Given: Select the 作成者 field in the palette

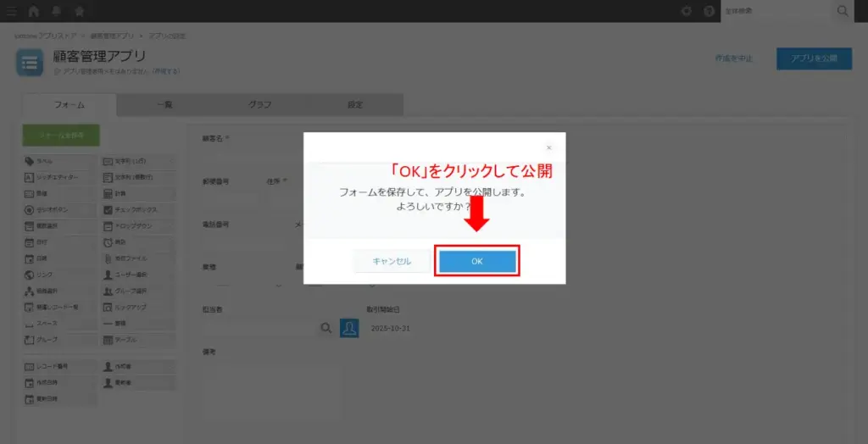Looking at the screenshot, I should coord(140,367).
